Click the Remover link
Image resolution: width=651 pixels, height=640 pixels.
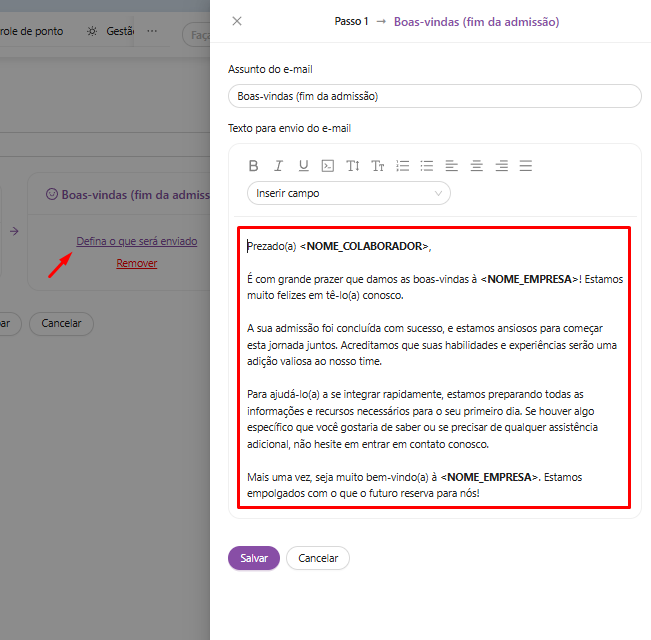[x=136, y=263]
